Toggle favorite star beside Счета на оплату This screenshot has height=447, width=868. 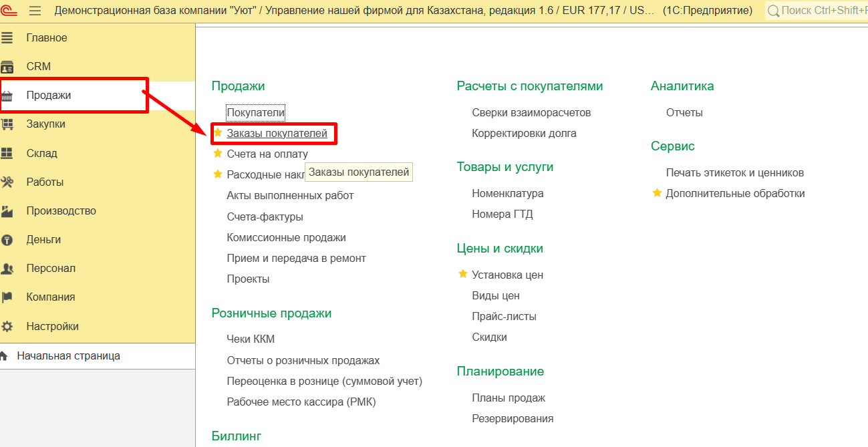click(x=218, y=154)
